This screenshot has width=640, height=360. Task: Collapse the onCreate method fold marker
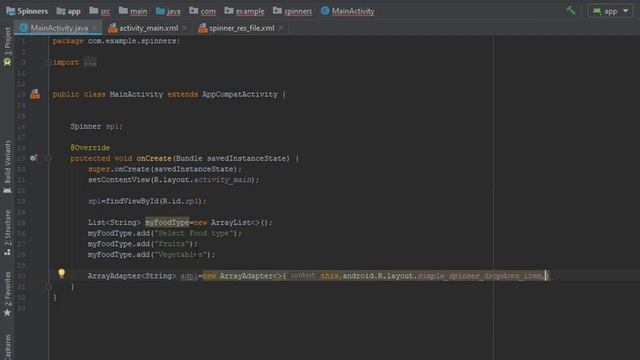click(x=49, y=158)
